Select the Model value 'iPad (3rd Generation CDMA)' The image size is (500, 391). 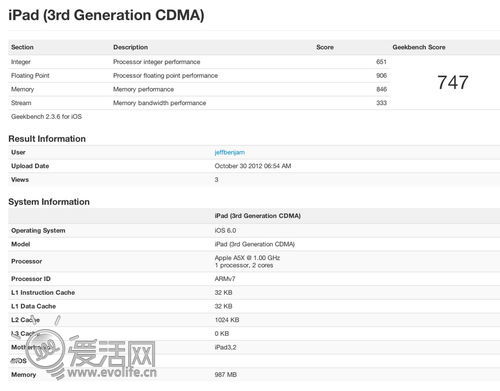pos(255,244)
